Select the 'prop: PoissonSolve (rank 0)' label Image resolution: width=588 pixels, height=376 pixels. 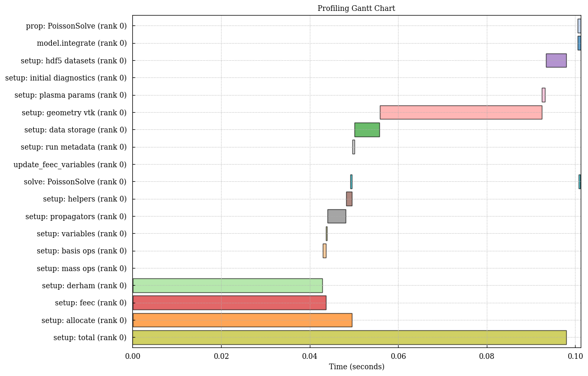76,26
